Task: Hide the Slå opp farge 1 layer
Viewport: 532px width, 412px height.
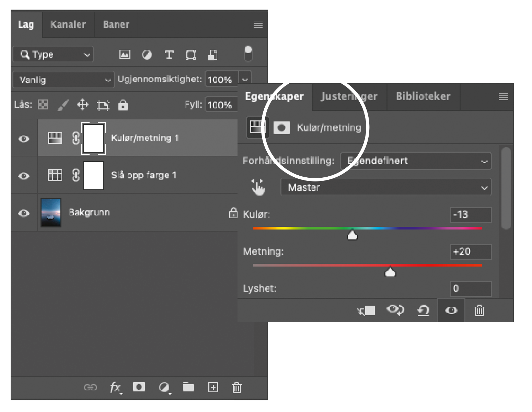Action: click(x=24, y=176)
